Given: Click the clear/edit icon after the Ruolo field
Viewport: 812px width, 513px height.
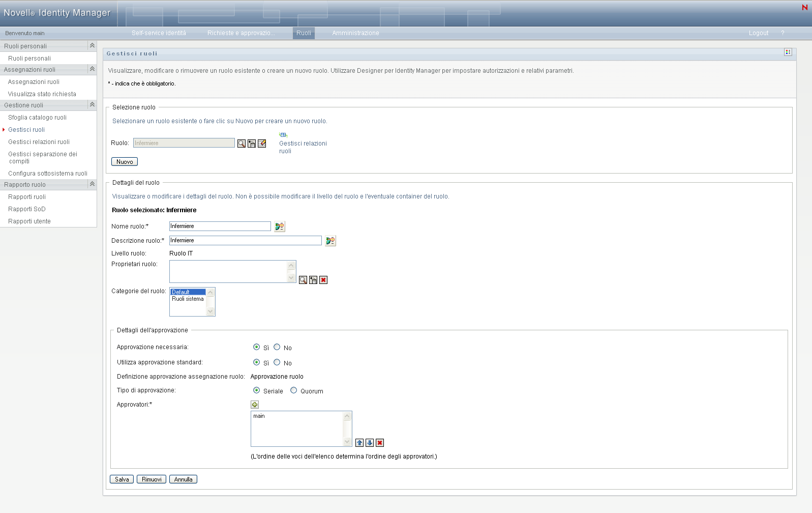Looking at the screenshot, I should [262, 144].
